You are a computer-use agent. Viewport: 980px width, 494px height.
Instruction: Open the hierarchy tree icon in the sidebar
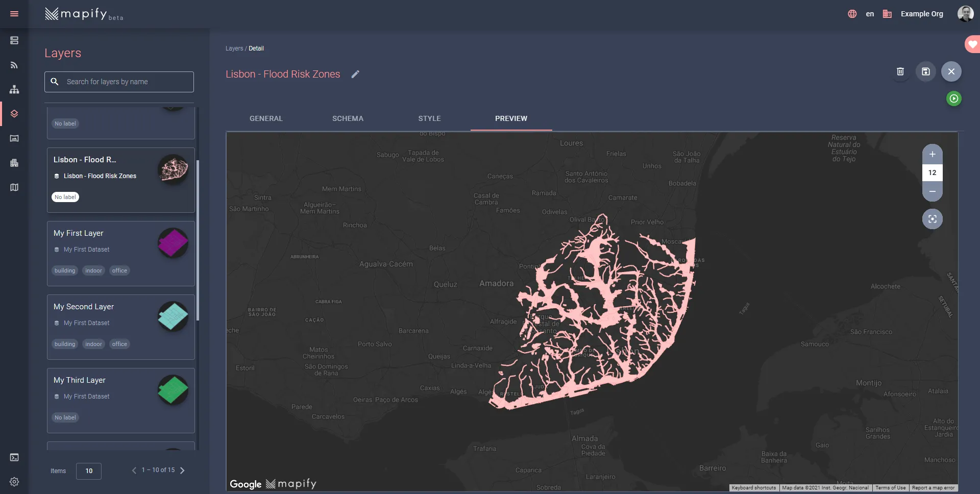tap(14, 89)
